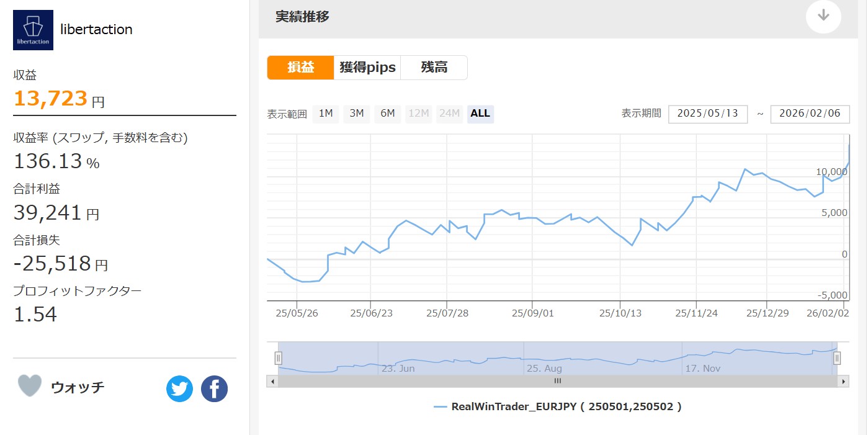This screenshot has height=435, width=868.
Task: Click the heart watch icon
Action: 30,386
